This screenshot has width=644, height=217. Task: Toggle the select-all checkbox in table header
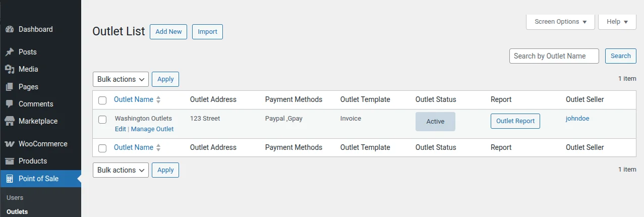[102, 100]
